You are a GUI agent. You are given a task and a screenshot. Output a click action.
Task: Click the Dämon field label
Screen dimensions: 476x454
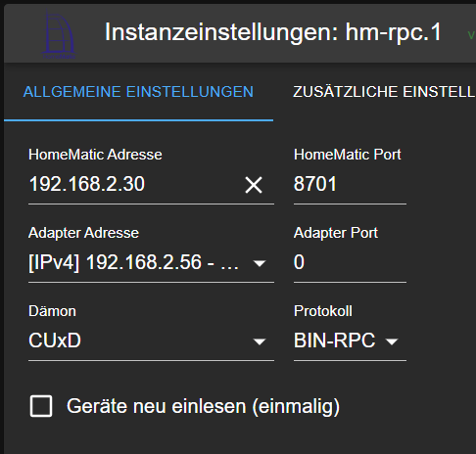coord(52,311)
